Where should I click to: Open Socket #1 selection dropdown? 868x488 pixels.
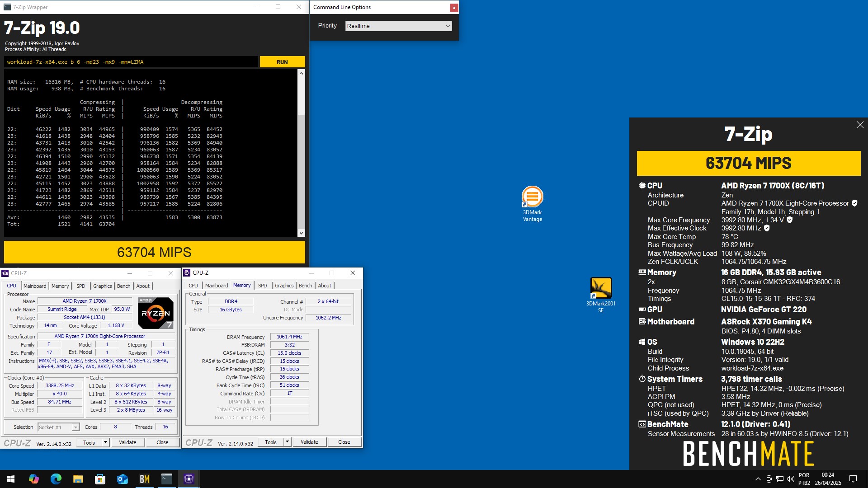tap(58, 427)
